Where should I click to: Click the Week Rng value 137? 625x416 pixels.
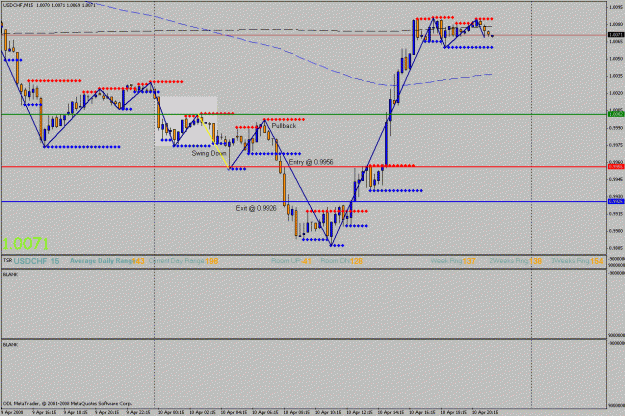tap(469, 261)
